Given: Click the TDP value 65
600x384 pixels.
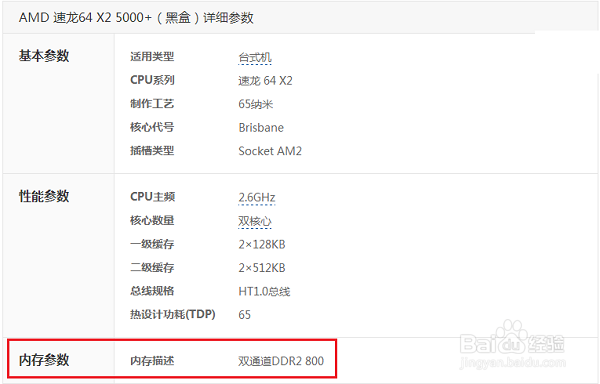Looking at the screenshot, I should pyautogui.click(x=245, y=315).
